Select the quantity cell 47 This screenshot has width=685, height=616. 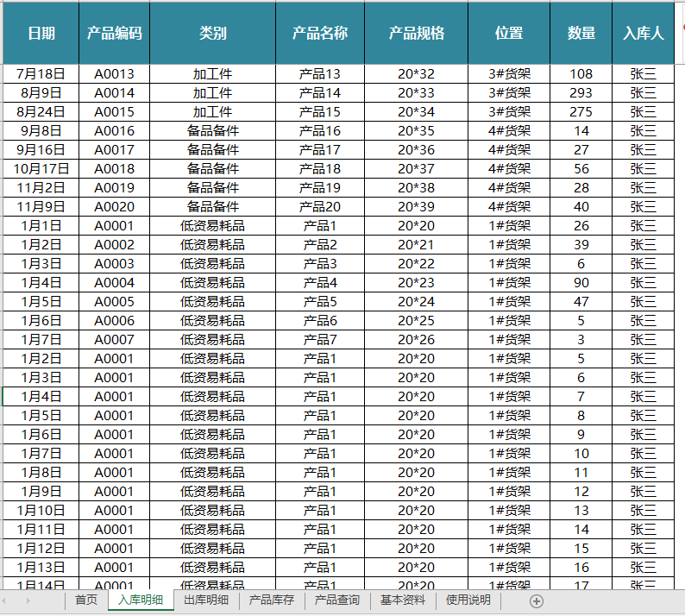coord(581,302)
